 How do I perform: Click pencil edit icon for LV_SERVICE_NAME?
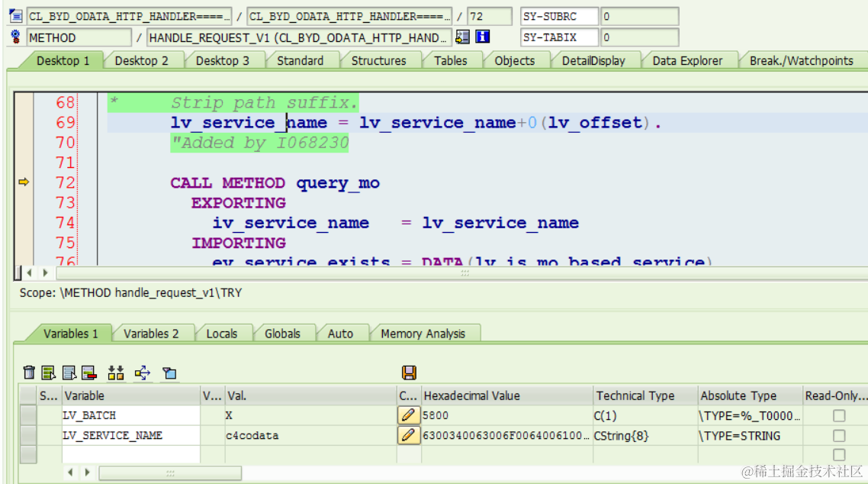coord(409,435)
